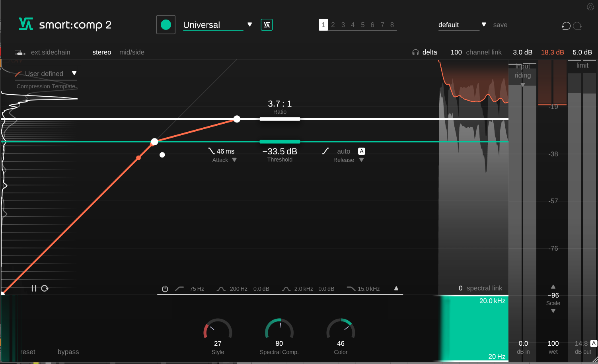Click the bypass button

(x=68, y=352)
